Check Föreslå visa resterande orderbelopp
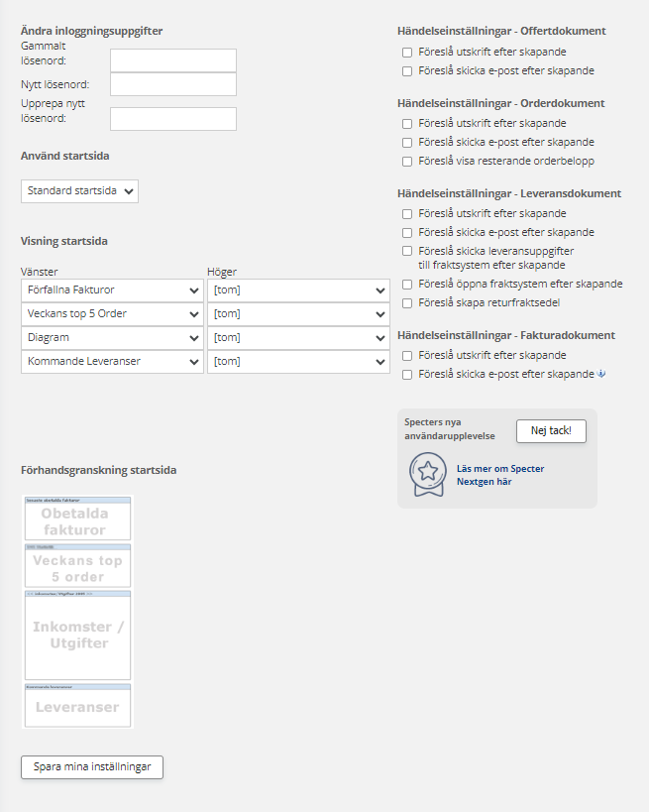Screen dimensions: 649x812 tap(407, 162)
